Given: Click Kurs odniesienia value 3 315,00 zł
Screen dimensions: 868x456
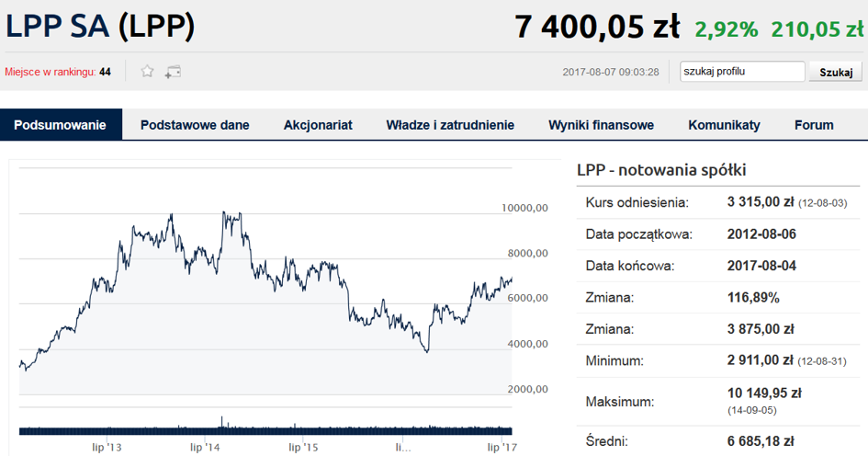Looking at the screenshot, I should click(761, 201).
